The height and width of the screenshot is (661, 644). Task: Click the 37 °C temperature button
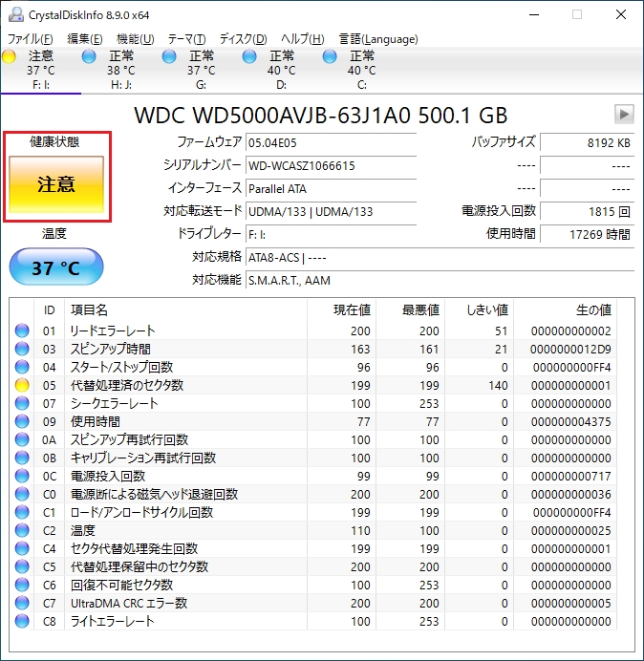click(x=56, y=267)
